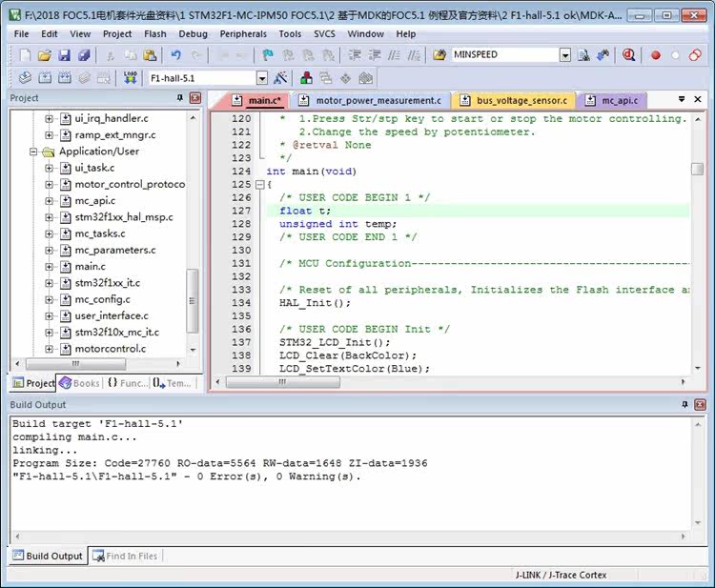Comment out the selection using the comment icon

point(394,55)
